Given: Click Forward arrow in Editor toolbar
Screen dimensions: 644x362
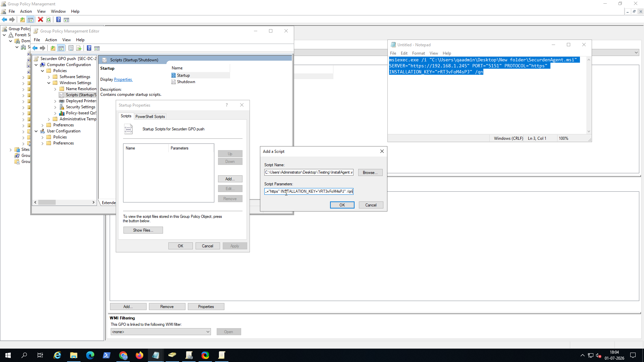Looking at the screenshot, I should [x=43, y=48].
